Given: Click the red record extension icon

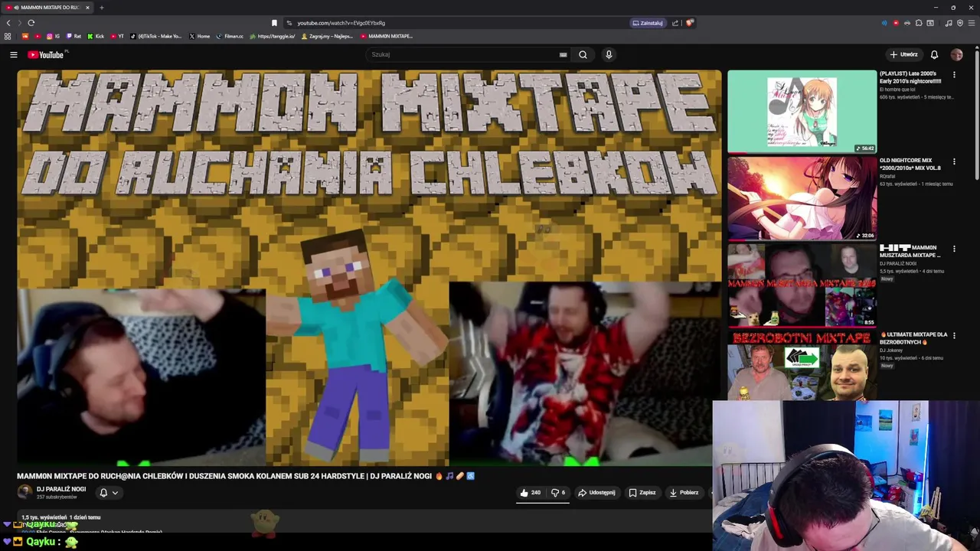Looking at the screenshot, I should coord(896,23).
